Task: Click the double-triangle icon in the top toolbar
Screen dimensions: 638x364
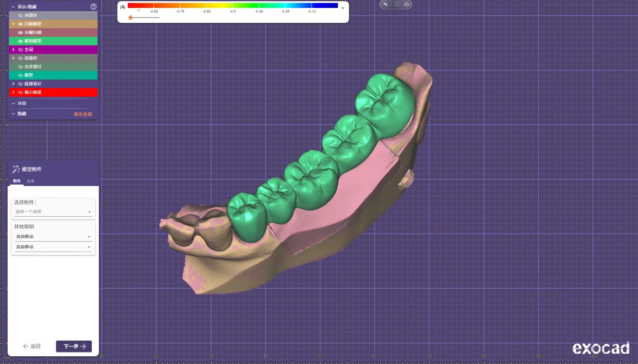Action: pyautogui.click(x=385, y=4)
